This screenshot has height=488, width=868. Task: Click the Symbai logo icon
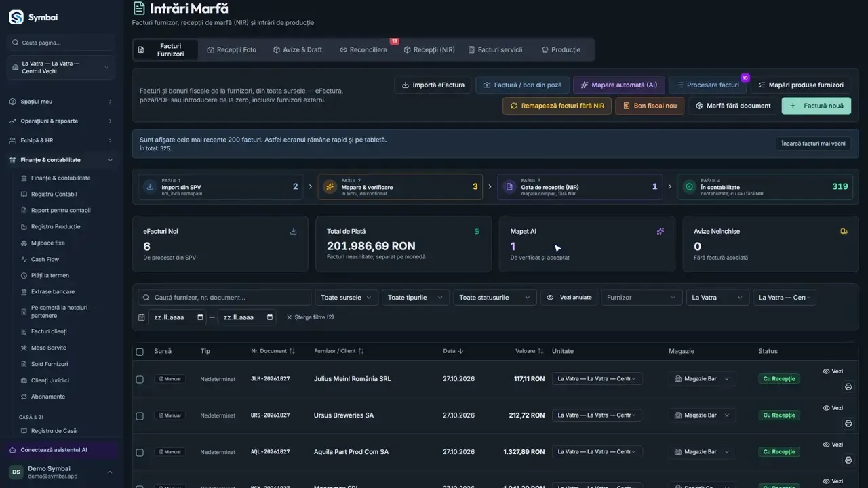(x=16, y=17)
